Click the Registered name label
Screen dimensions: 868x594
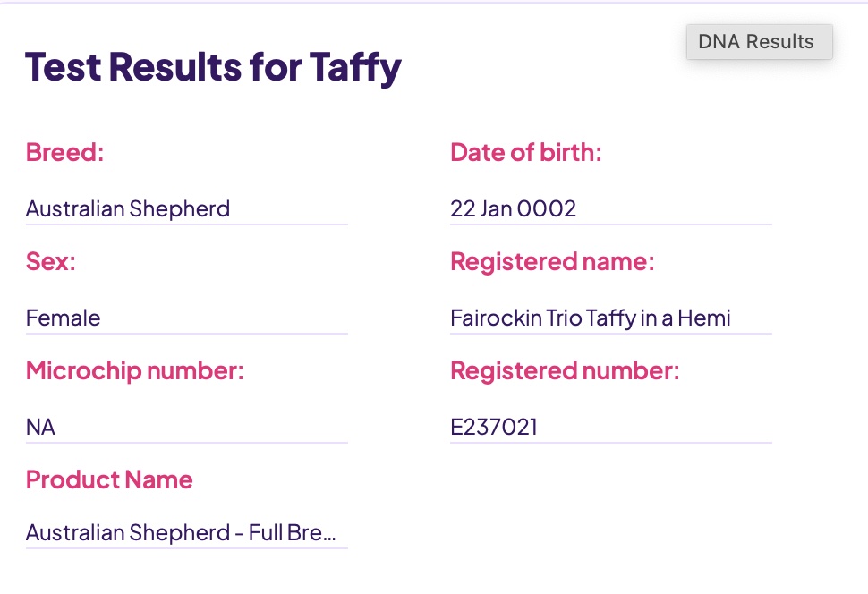click(x=552, y=261)
